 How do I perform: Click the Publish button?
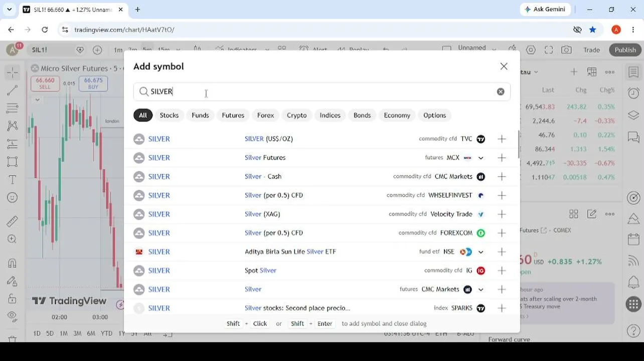point(625,50)
